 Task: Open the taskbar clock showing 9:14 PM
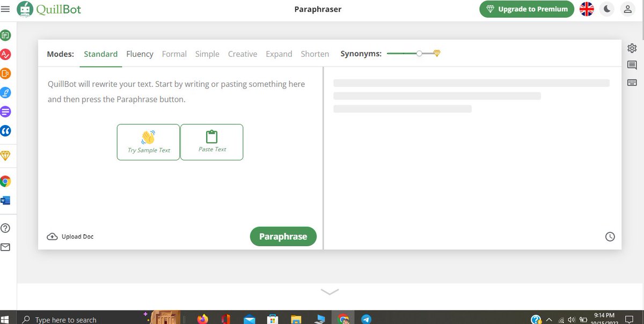604,319
